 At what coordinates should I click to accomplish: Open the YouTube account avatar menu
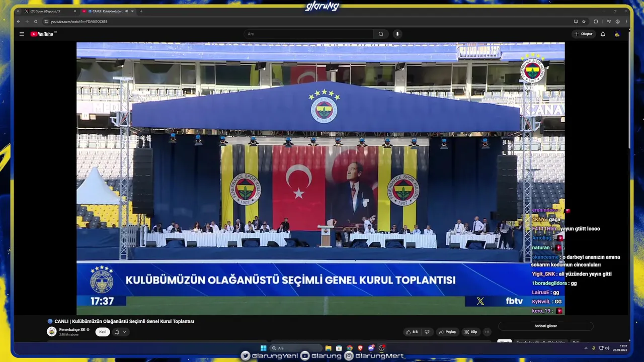(x=617, y=34)
